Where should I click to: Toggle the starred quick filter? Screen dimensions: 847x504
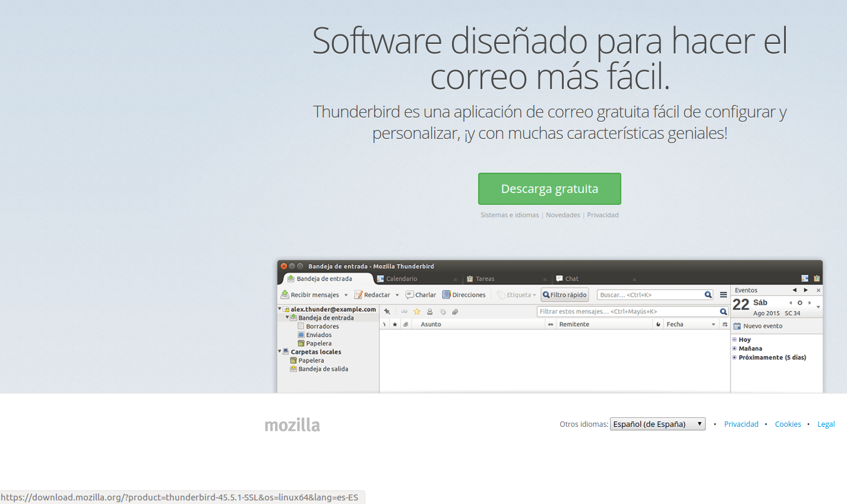coord(417,312)
